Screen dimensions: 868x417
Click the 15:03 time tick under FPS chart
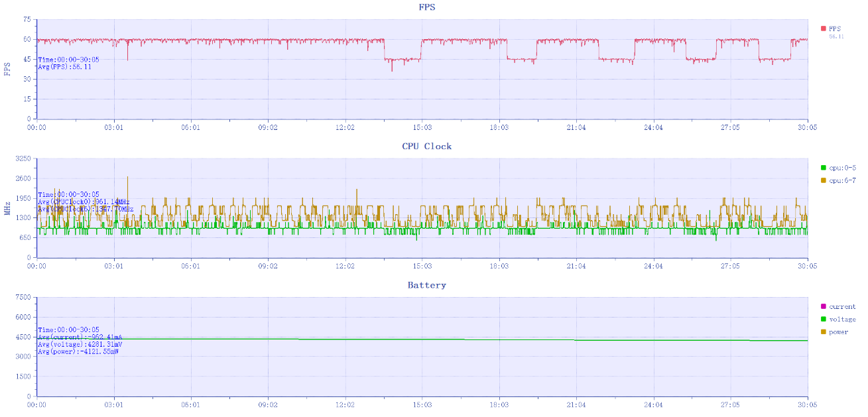coord(422,127)
